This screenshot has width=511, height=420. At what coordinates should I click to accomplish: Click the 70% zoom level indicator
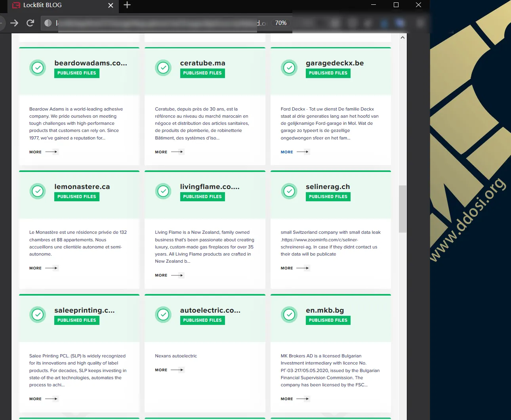click(x=281, y=23)
